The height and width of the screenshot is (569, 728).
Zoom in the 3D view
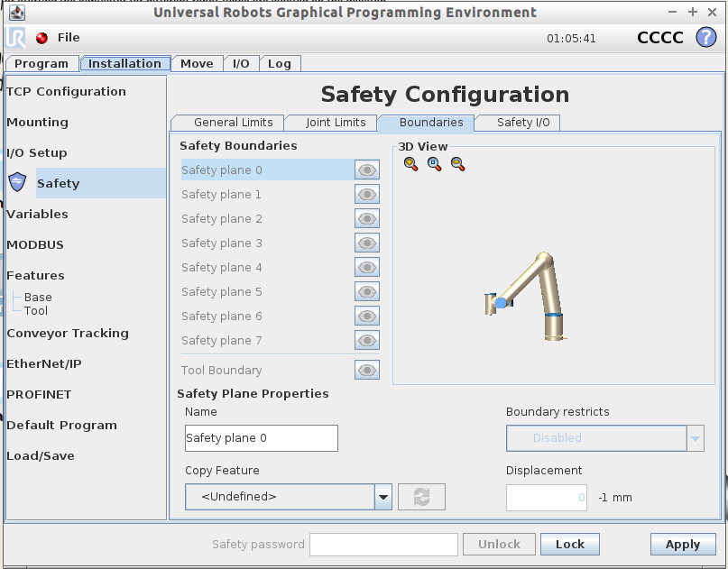pos(410,164)
